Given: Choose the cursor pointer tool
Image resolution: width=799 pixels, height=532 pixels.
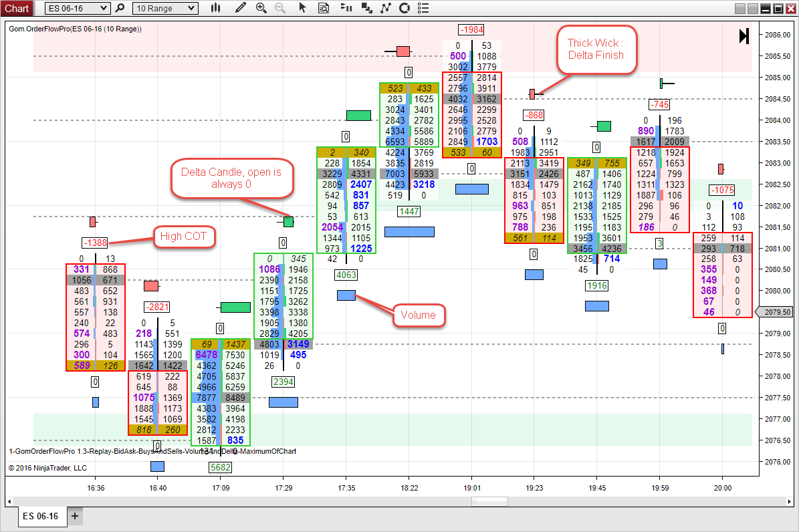Looking at the screenshot, I should point(302,8).
